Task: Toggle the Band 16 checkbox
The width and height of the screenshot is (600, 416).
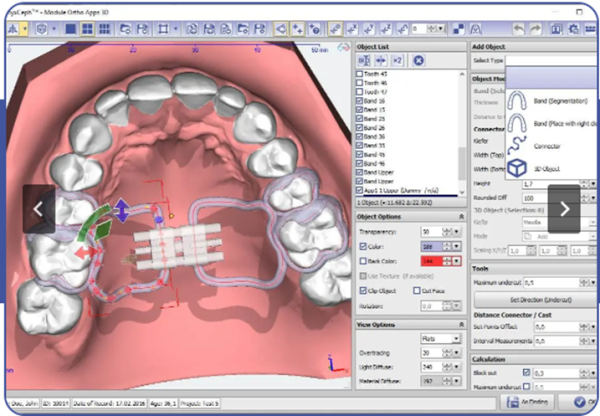Action: (x=359, y=101)
